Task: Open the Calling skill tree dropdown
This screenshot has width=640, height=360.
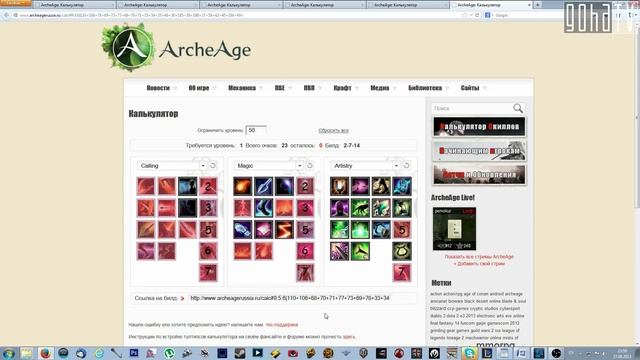Action: click(x=172, y=166)
